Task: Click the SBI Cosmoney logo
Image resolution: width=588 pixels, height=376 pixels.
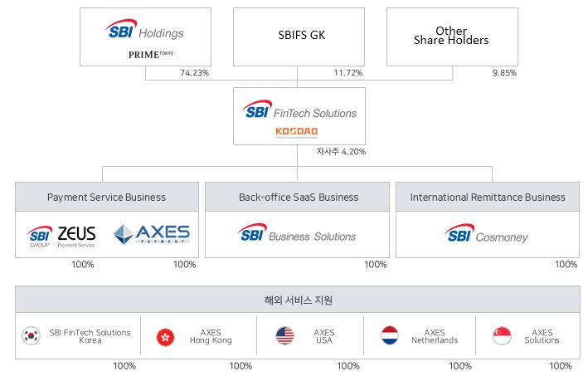Action: click(486, 234)
